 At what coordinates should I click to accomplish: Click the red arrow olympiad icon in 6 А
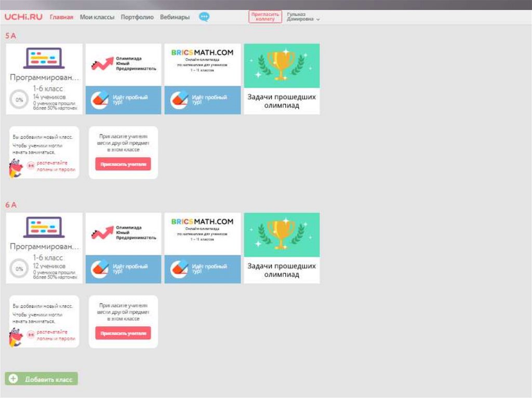[102, 232]
